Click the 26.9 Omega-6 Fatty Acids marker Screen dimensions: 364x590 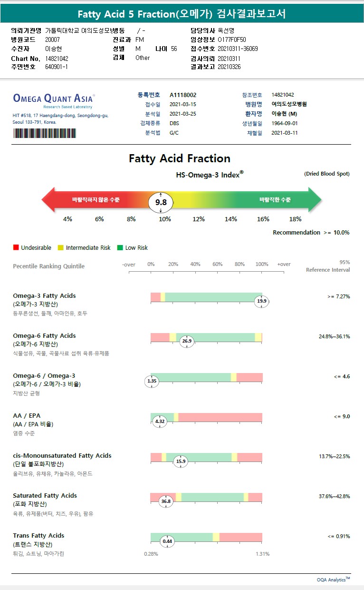(187, 341)
